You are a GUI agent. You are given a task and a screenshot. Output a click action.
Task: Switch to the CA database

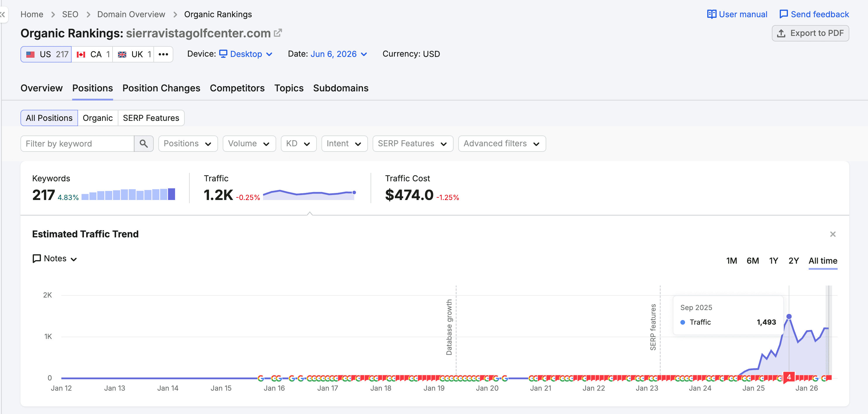coord(92,54)
